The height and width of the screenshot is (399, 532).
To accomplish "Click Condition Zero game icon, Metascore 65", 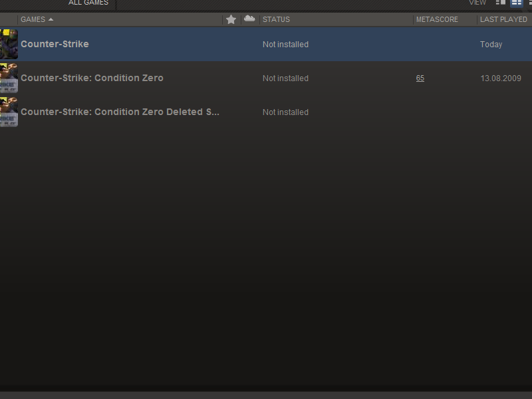I will (x=9, y=78).
